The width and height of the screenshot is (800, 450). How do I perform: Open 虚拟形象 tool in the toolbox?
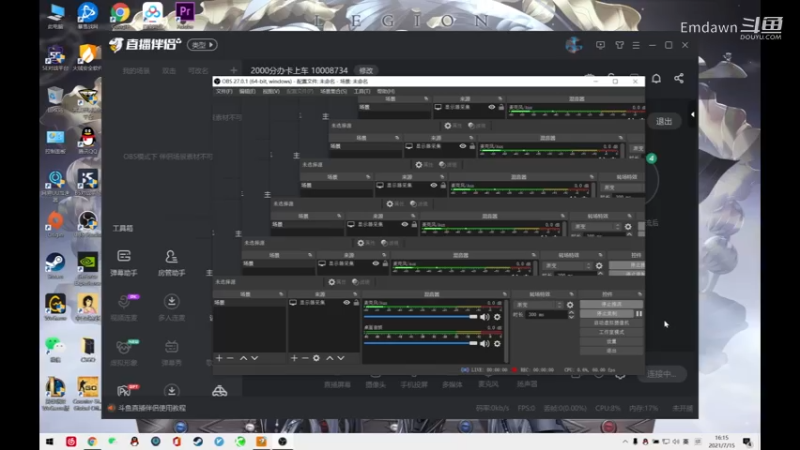click(124, 353)
